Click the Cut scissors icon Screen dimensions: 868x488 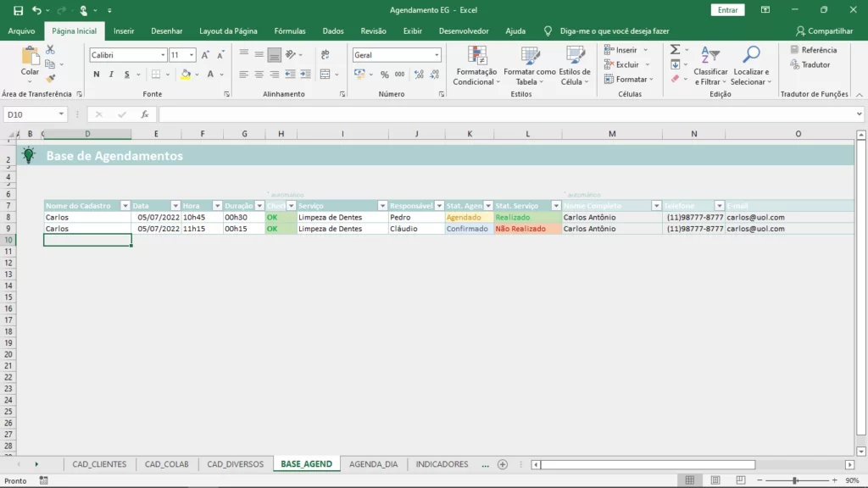50,50
